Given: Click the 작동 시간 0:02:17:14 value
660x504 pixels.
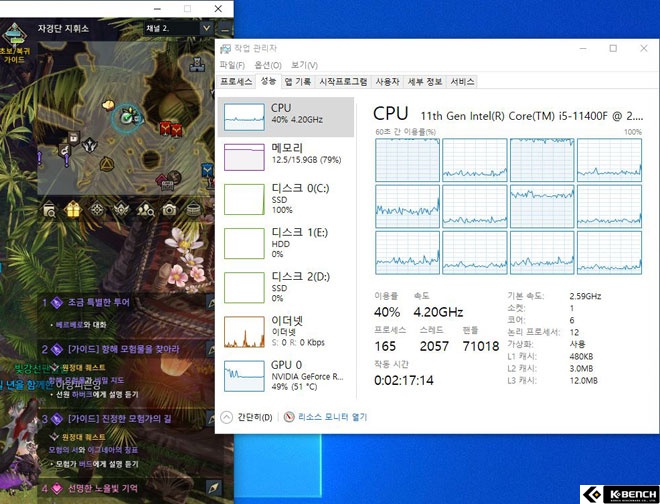Looking at the screenshot, I should click(404, 381).
